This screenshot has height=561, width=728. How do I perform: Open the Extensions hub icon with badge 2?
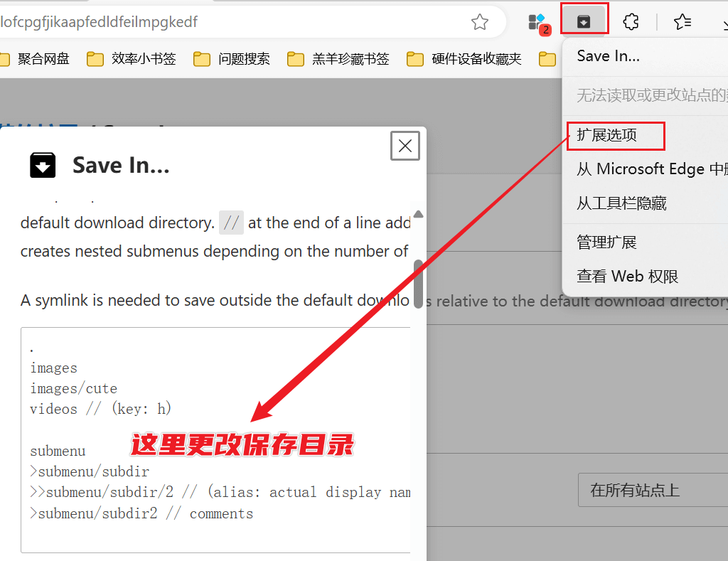(538, 21)
